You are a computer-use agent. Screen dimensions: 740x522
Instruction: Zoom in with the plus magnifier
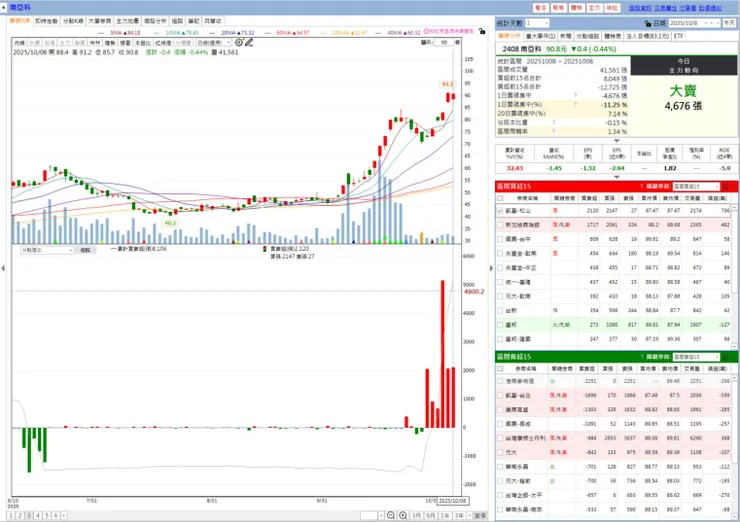[x=403, y=515]
